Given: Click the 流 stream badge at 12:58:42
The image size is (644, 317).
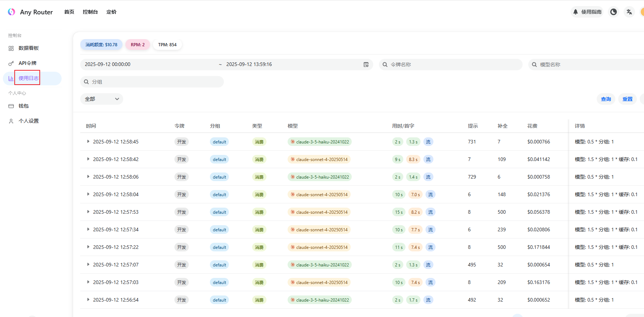Looking at the screenshot, I should click(428, 160).
